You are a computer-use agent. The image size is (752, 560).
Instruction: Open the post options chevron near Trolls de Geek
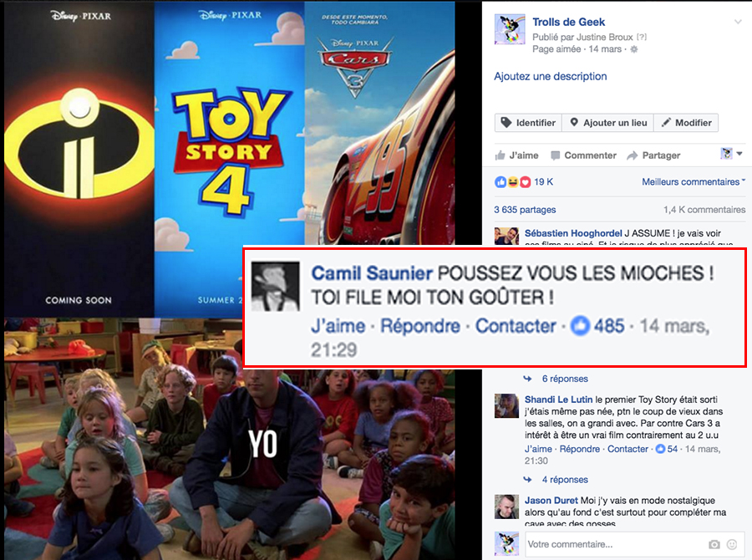pos(738,22)
